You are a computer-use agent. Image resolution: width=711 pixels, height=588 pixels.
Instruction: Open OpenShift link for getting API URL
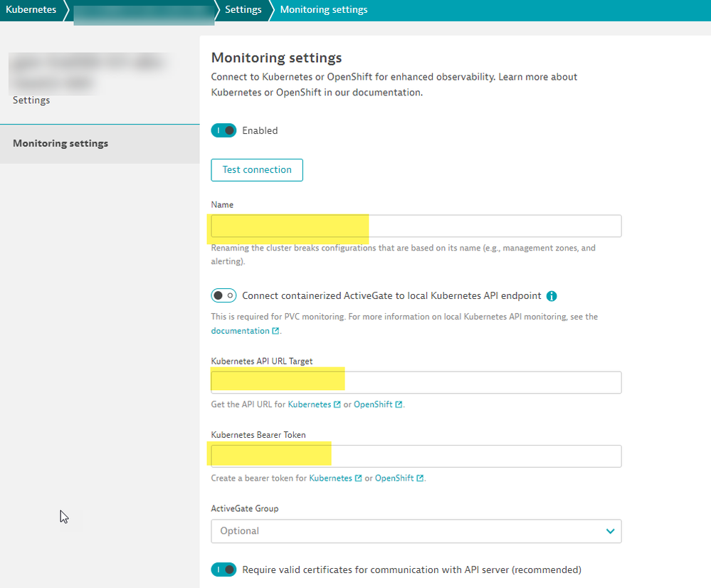click(x=374, y=404)
